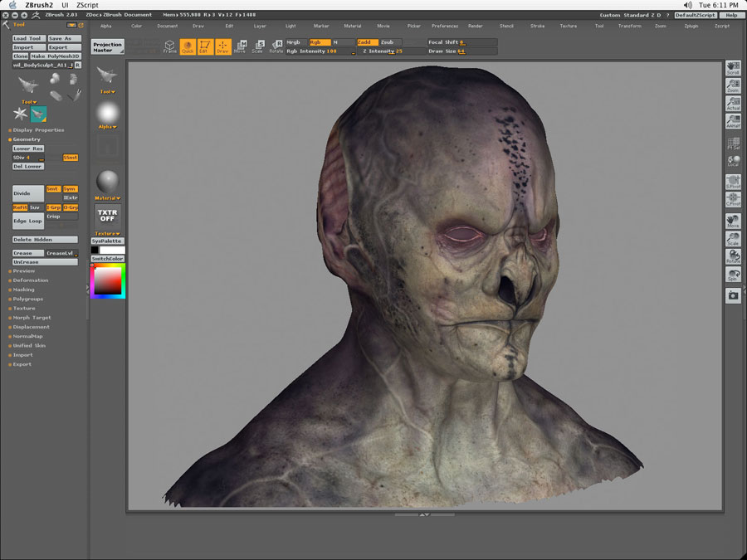This screenshot has height=560, width=747.
Task: Click the Divide button
Action: 27,193
